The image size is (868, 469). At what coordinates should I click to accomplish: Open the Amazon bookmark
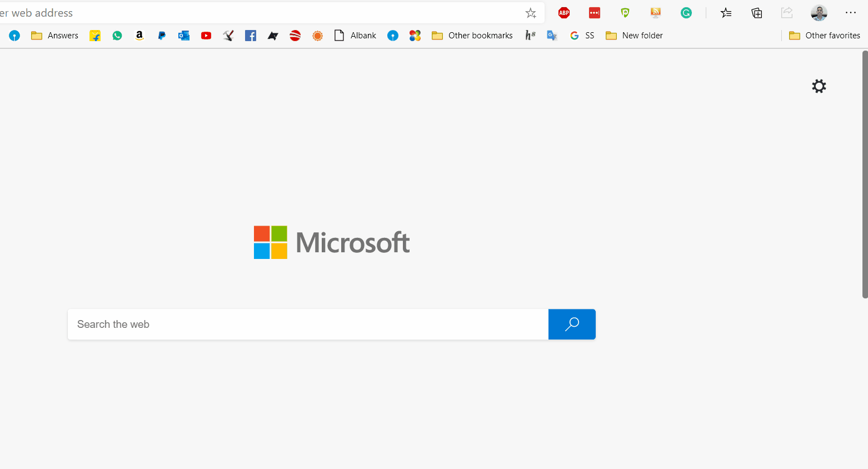(x=139, y=36)
